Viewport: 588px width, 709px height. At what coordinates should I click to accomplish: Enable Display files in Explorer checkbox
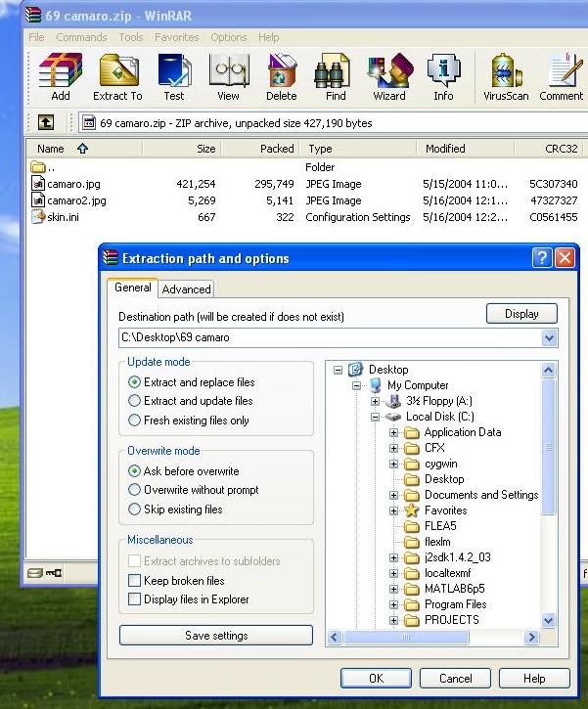click(134, 599)
